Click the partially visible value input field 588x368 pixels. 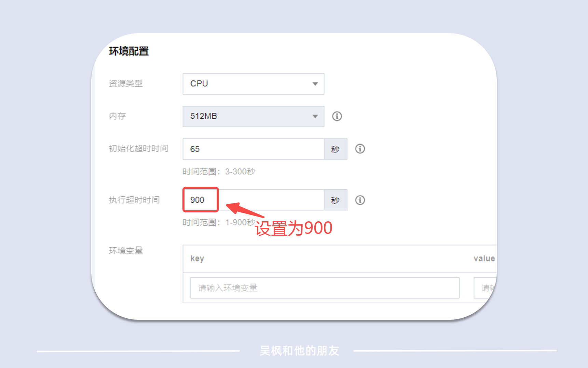[485, 288]
